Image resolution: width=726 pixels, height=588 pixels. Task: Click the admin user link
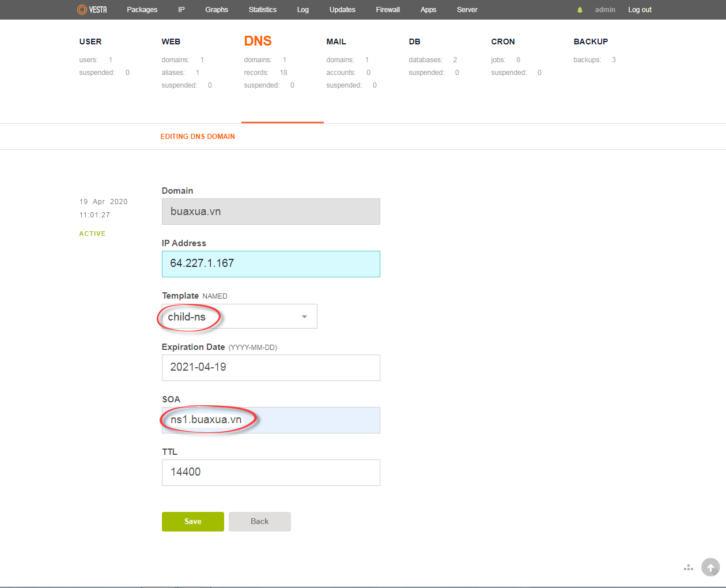(x=605, y=10)
